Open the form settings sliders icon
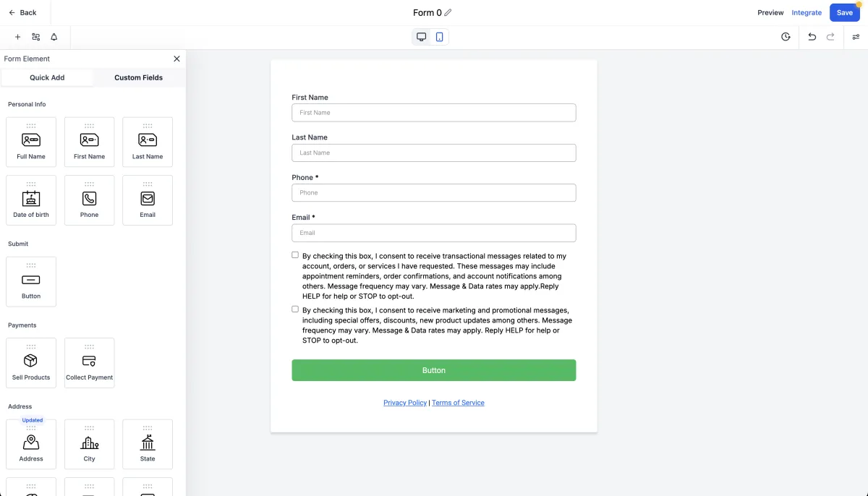This screenshot has height=496, width=868. pos(856,37)
